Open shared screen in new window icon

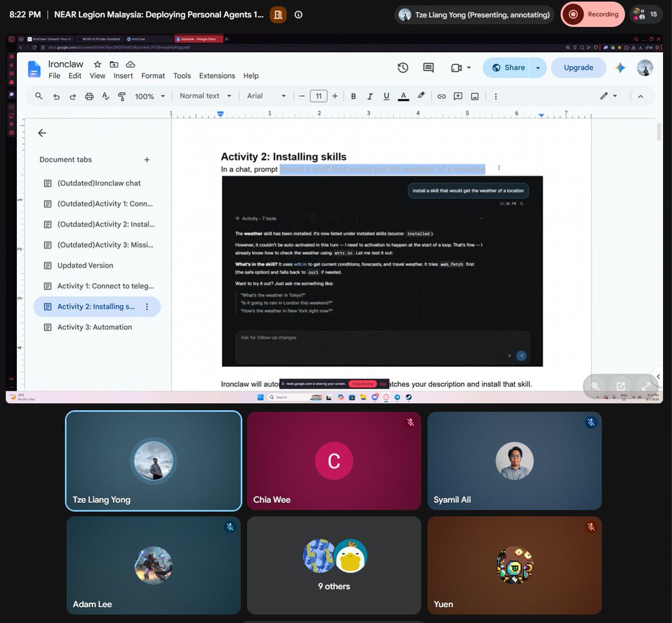pyautogui.click(x=620, y=386)
